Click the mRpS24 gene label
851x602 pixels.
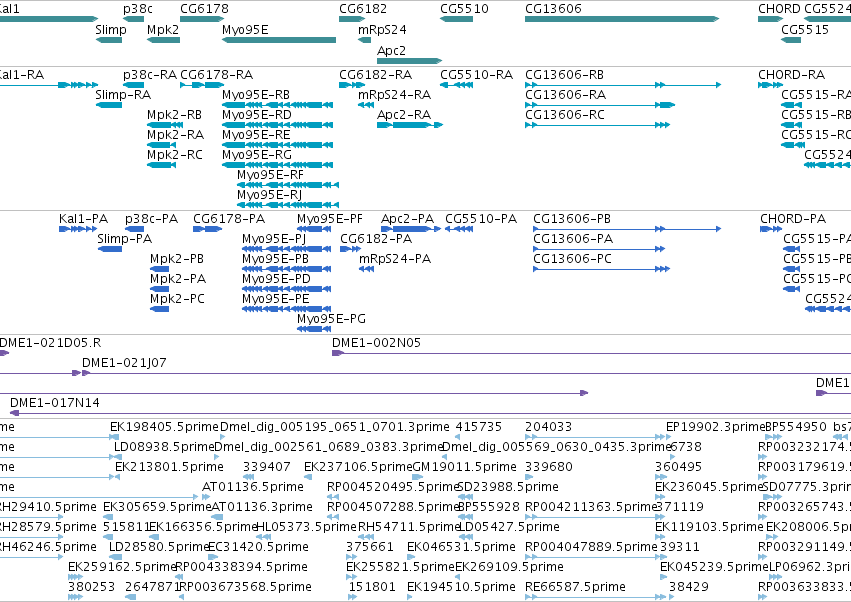382,29
